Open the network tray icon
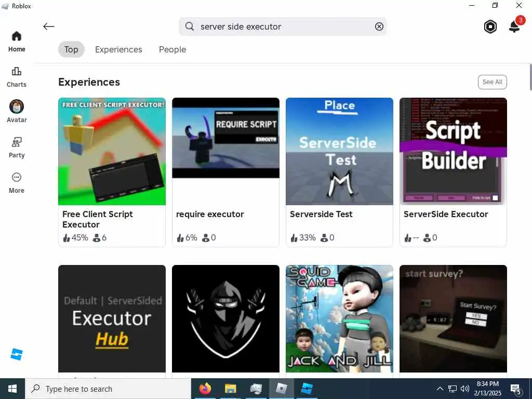Image resolution: width=532 pixels, height=399 pixels. click(x=453, y=389)
